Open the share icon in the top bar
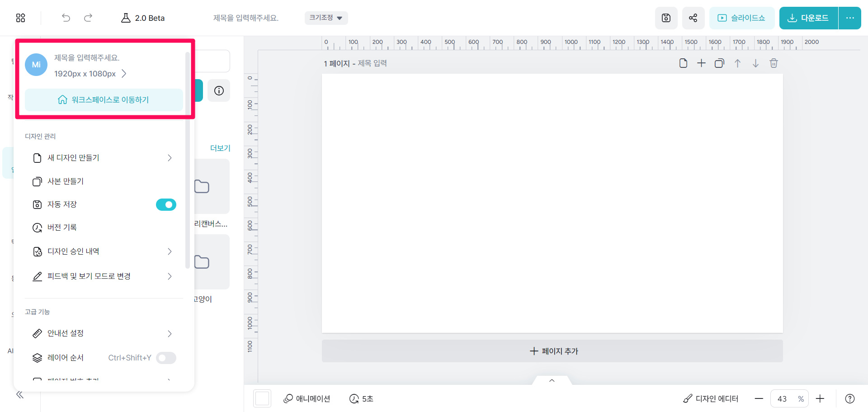This screenshot has width=868, height=412. click(693, 18)
